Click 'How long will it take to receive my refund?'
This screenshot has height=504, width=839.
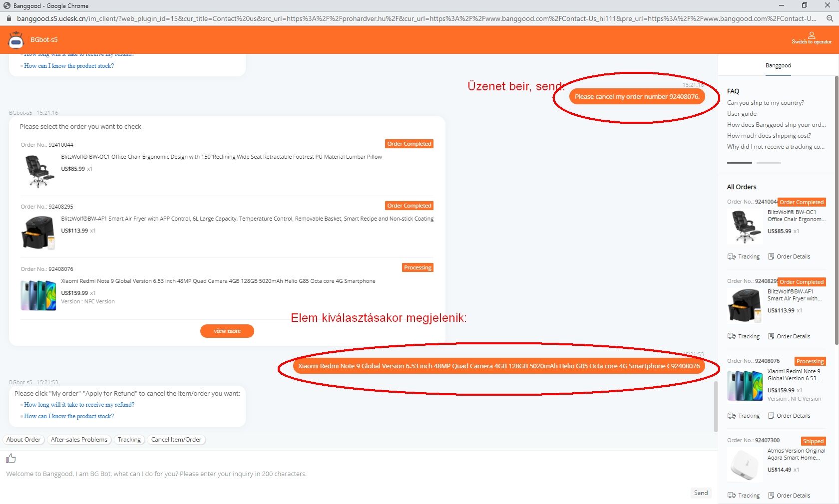79,405
